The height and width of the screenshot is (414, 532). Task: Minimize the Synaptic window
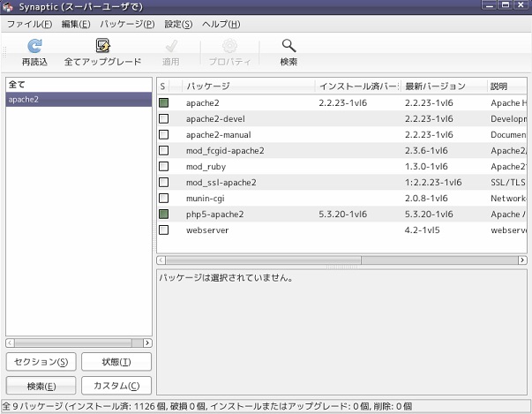[490, 5]
